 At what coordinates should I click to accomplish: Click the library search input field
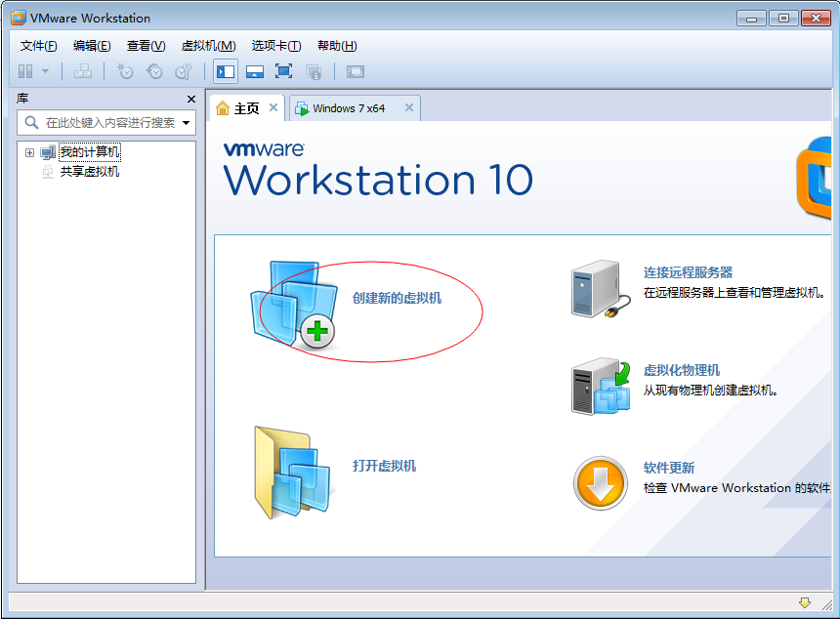pos(106,123)
